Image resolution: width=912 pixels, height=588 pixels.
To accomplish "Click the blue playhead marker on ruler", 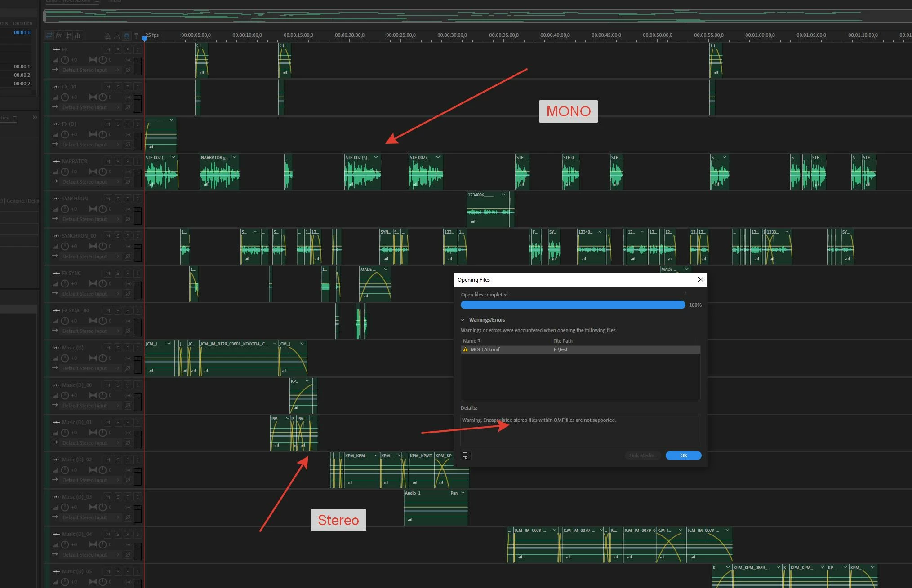I will pyautogui.click(x=145, y=39).
